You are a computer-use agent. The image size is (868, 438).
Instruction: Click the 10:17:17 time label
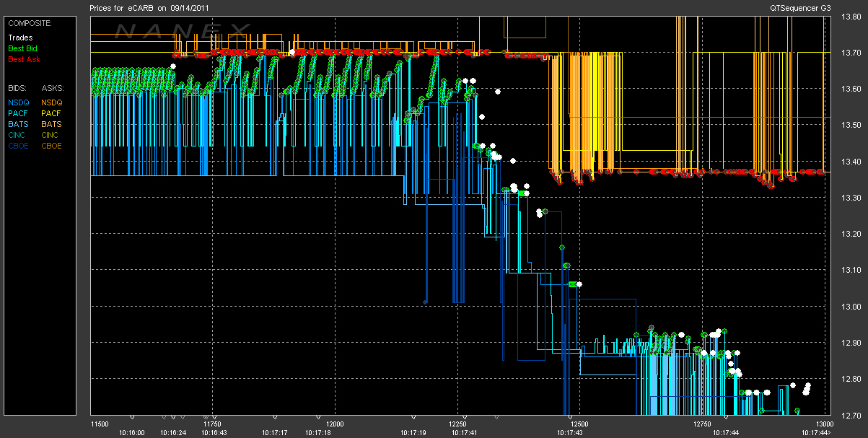pyautogui.click(x=275, y=433)
